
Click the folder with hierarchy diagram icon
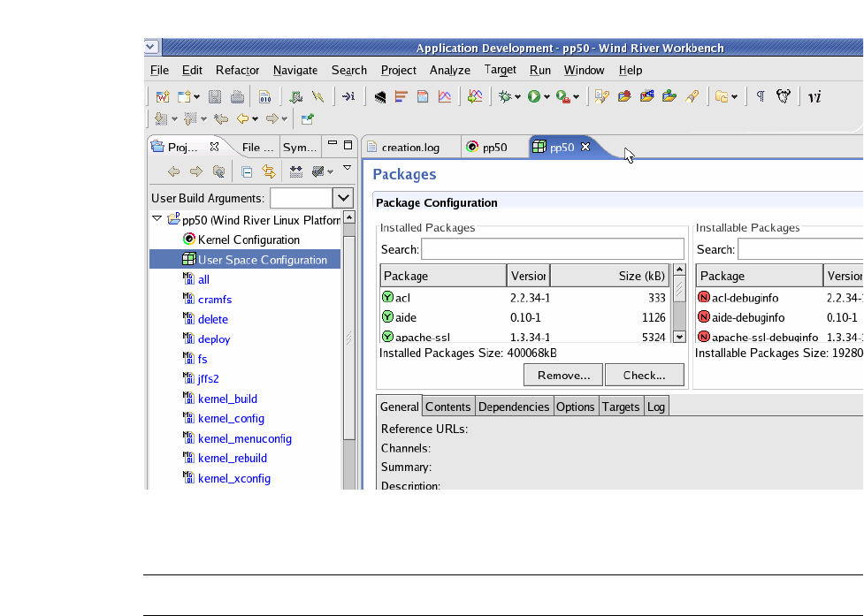tap(647, 97)
